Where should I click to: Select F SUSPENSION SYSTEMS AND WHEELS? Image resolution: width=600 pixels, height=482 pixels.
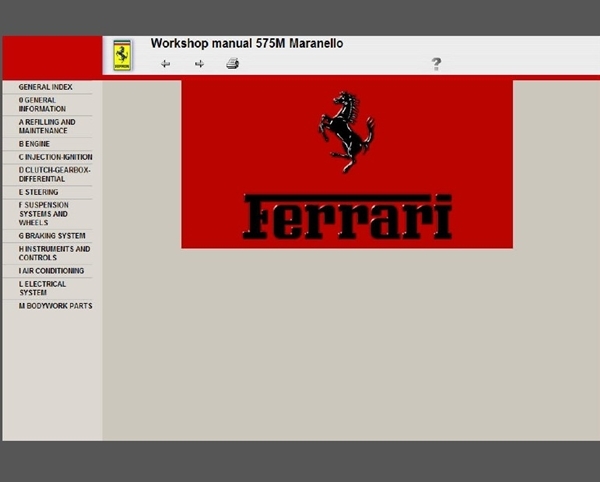[x=44, y=214]
